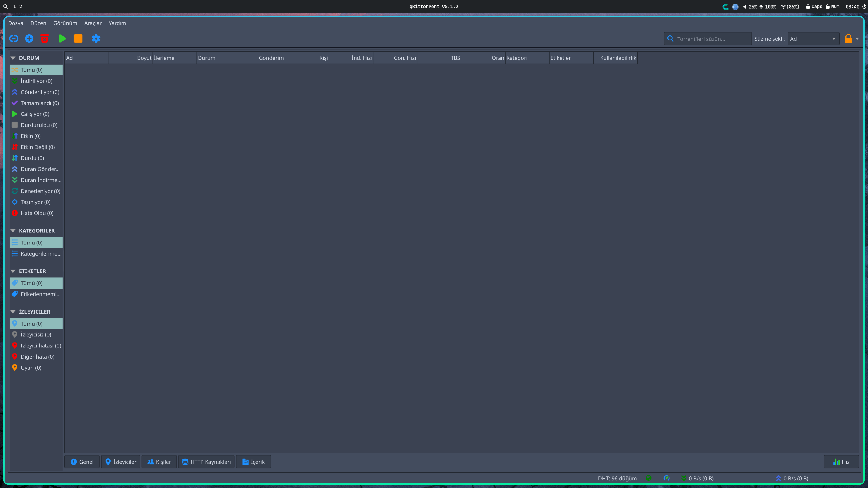Sort by the Oran column header

tap(483, 58)
